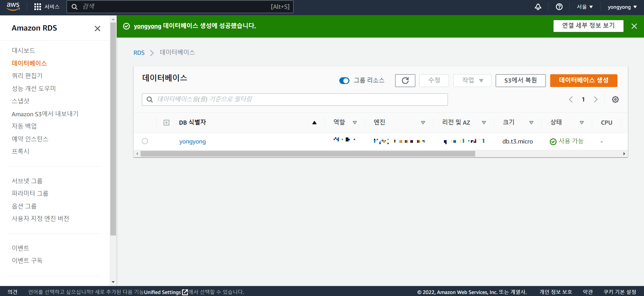Viewport: 644px width, 296px height.
Task: Click the db.t3.micro size cell
Action: pyautogui.click(x=518, y=141)
